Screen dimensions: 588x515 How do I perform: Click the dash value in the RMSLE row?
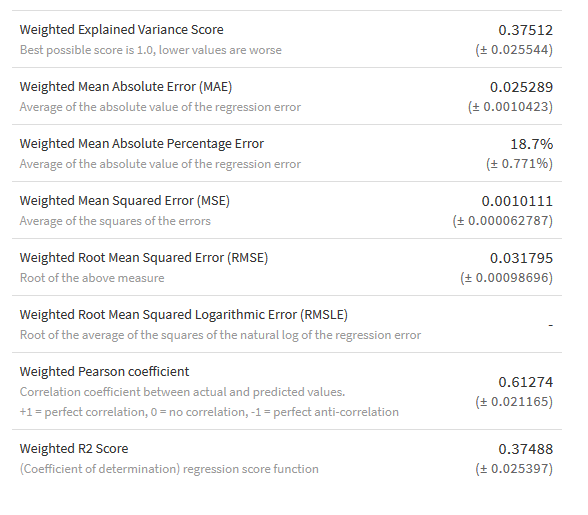pyautogui.click(x=550, y=325)
